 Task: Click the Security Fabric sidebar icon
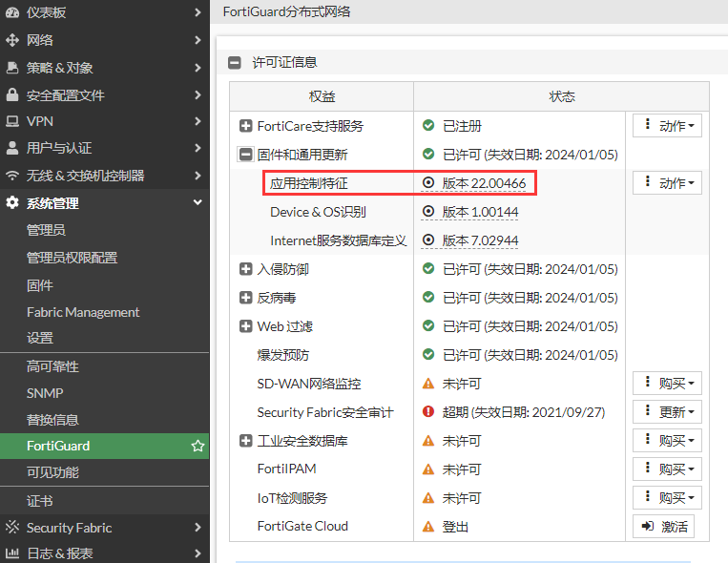tap(12, 527)
